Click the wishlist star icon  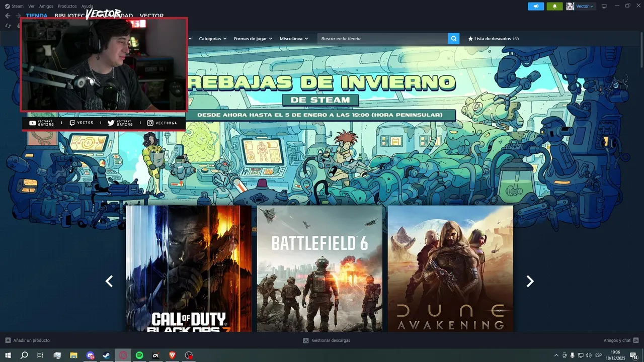pos(470,39)
